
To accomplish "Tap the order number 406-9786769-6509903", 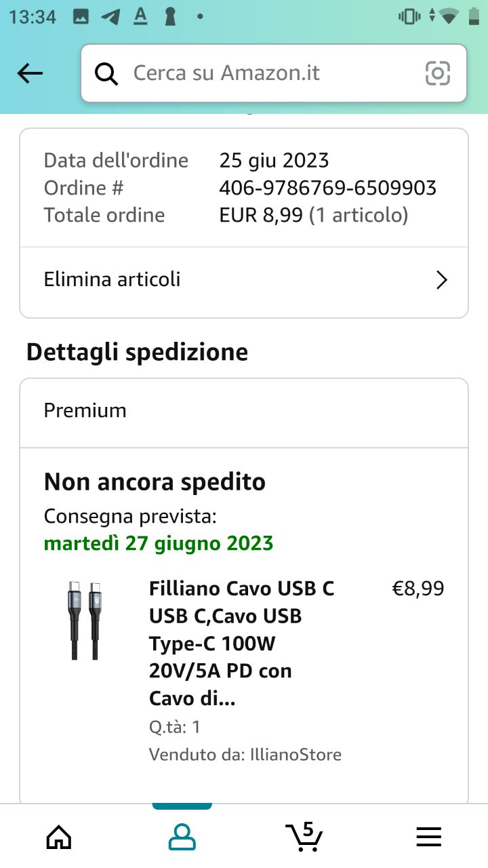I will tap(327, 188).
